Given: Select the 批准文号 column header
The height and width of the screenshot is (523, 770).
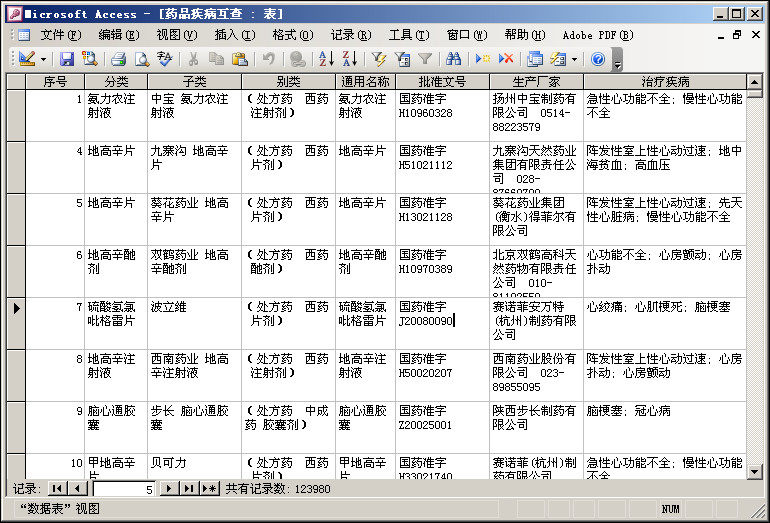Looking at the screenshot, I should 442,82.
